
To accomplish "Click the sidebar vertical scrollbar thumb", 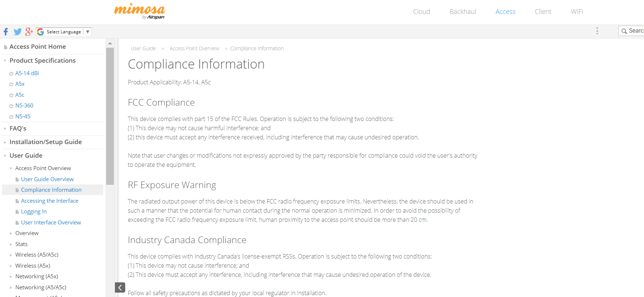I will [110, 115].
